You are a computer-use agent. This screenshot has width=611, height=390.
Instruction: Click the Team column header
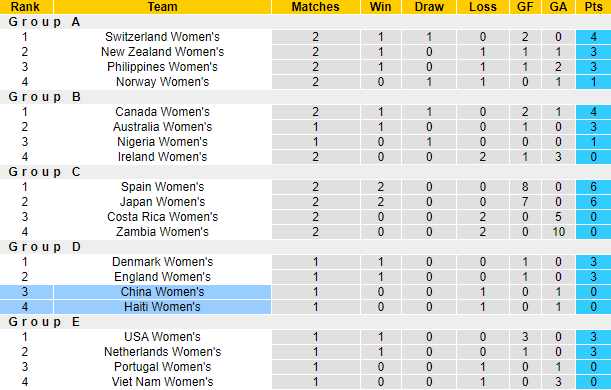(x=162, y=7)
